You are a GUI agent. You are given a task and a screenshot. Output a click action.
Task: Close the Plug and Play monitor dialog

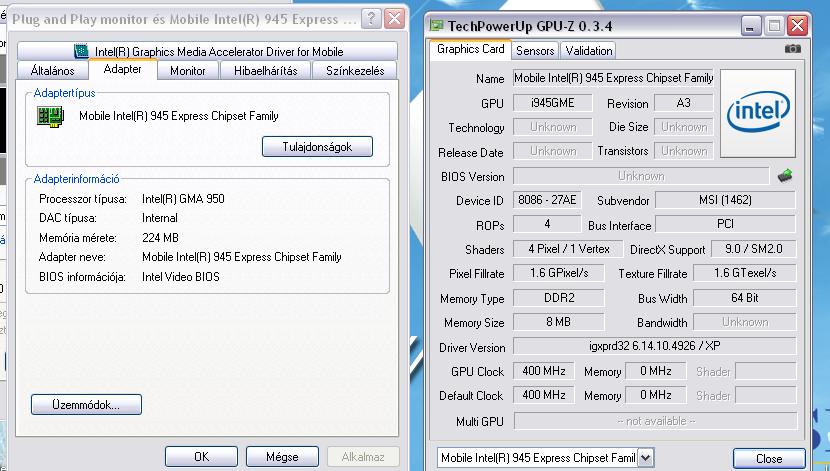click(x=394, y=19)
